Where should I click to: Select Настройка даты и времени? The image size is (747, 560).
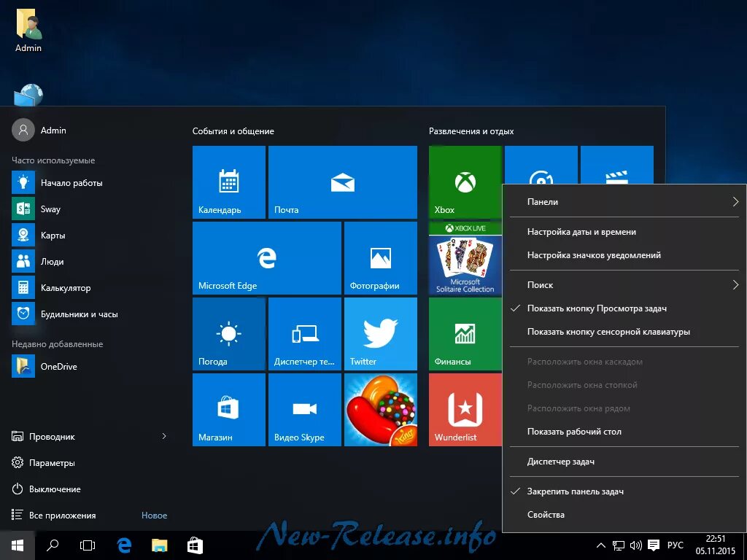(624, 232)
